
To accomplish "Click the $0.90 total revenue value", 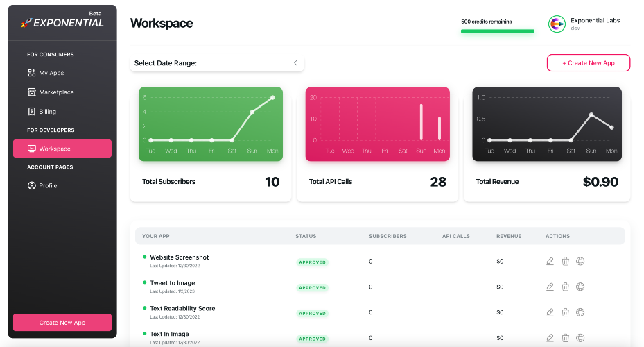I will click(x=600, y=182).
